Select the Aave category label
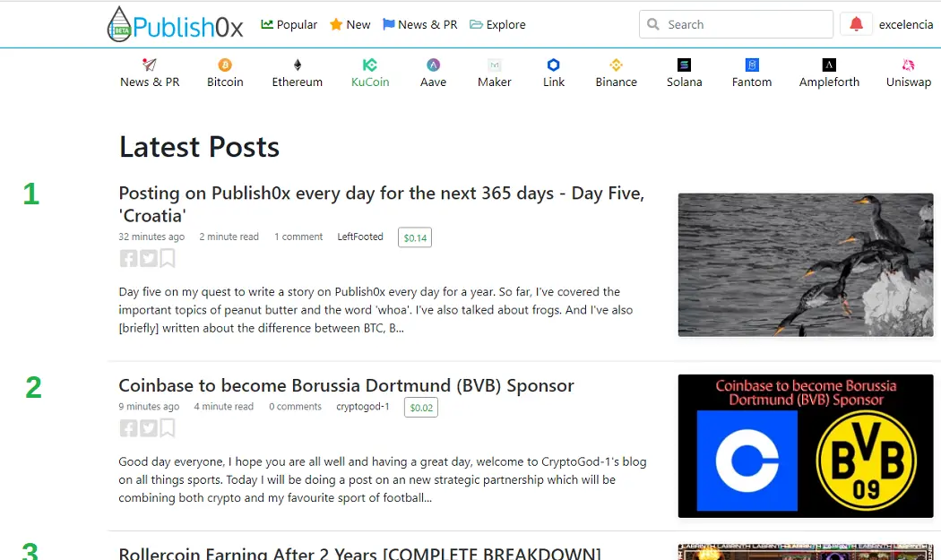The height and width of the screenshot is (560, 941). click(433, 82)
